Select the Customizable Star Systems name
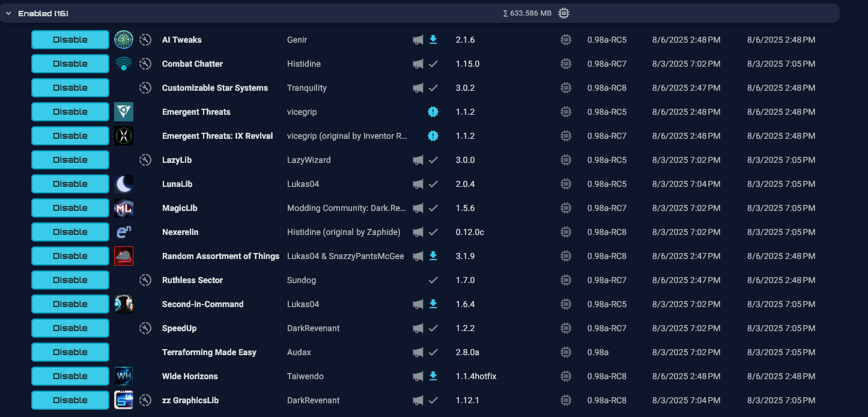Image resolution: width=868 pixels, height=417 pixels. (x=215, y=88)
